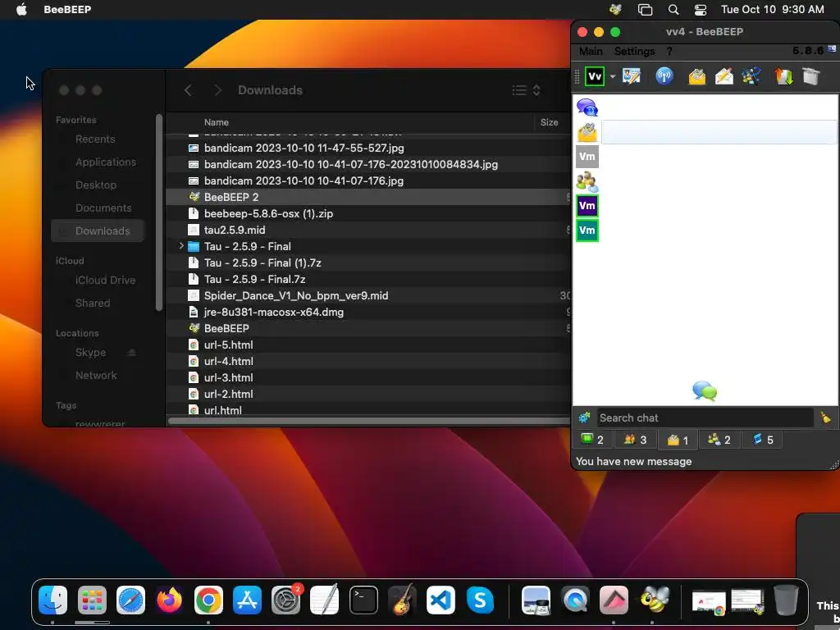840x630 pixels.
Task: Open the file transfer arrows icon
Action: [x=783, y=76]
